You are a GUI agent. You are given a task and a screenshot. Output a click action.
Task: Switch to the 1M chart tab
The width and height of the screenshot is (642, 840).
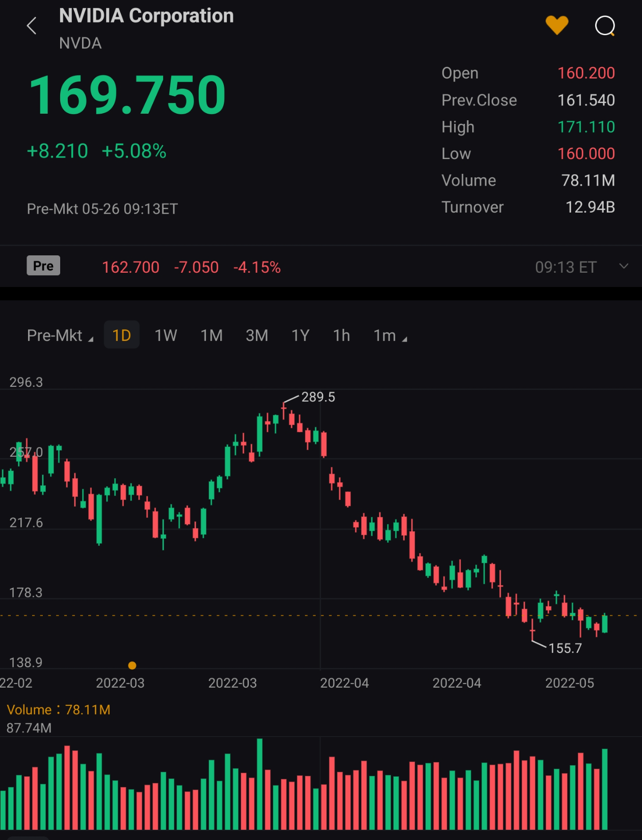point(212,335)
